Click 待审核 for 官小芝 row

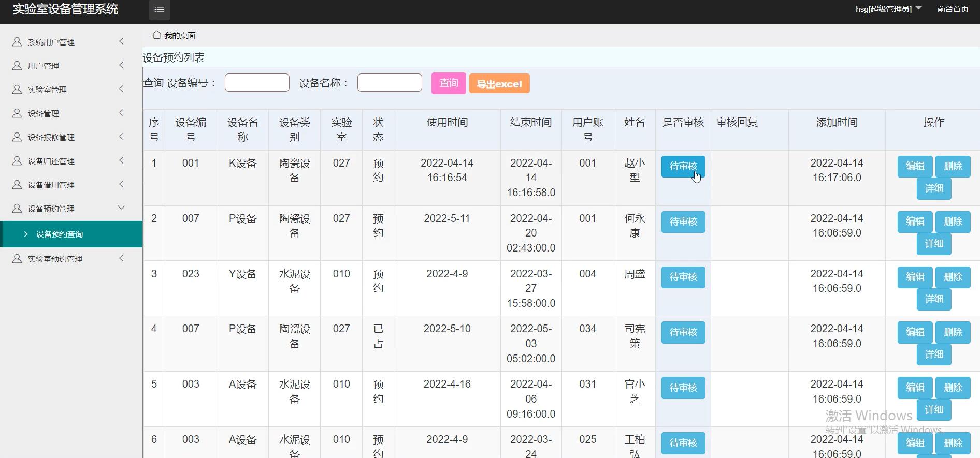683,388
